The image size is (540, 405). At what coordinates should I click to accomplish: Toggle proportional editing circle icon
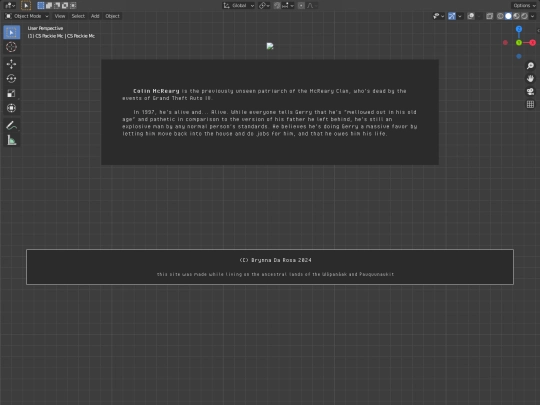301,6
